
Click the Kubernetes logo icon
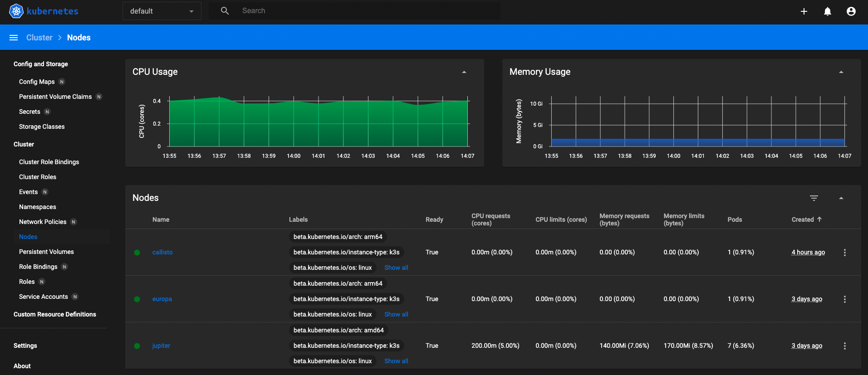pyautogui.click(x=16, y=11)
